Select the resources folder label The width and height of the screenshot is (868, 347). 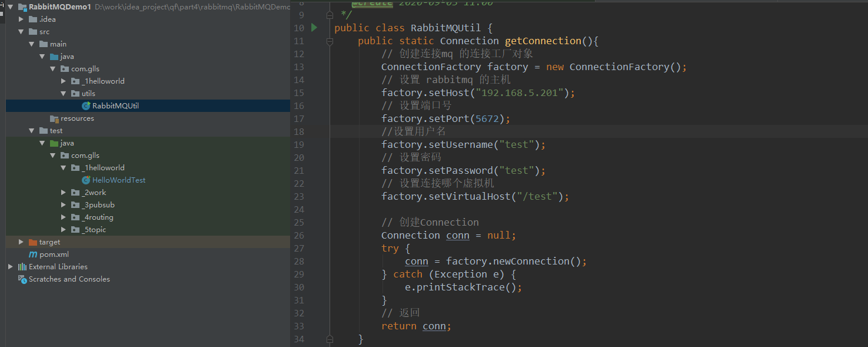tap(77, 118)
